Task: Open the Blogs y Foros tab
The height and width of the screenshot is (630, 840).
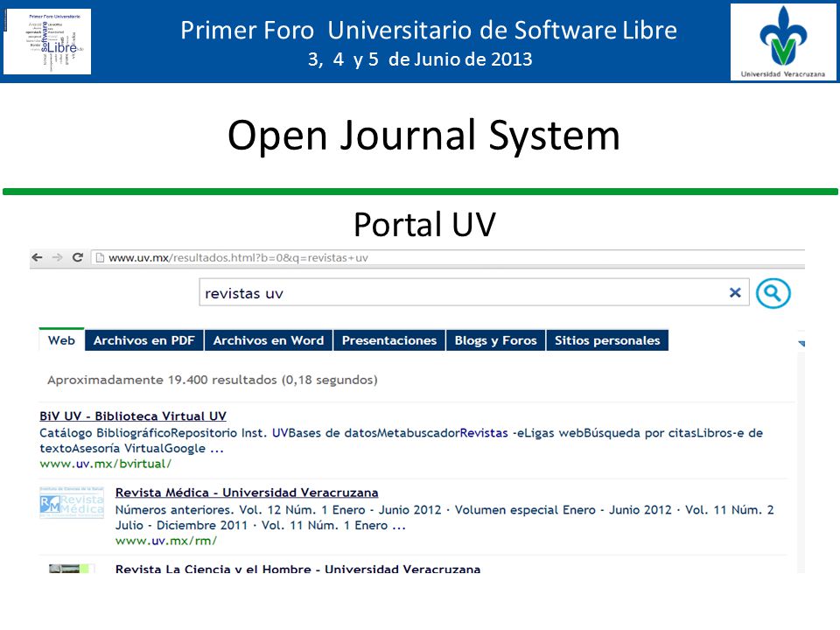Action: click(495, 340)
